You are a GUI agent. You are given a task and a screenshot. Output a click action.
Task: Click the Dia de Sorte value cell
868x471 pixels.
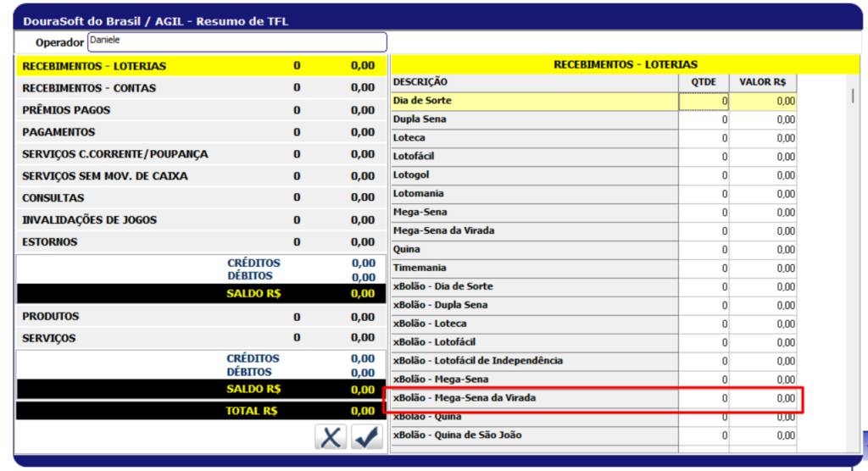[x=763, y=102]
